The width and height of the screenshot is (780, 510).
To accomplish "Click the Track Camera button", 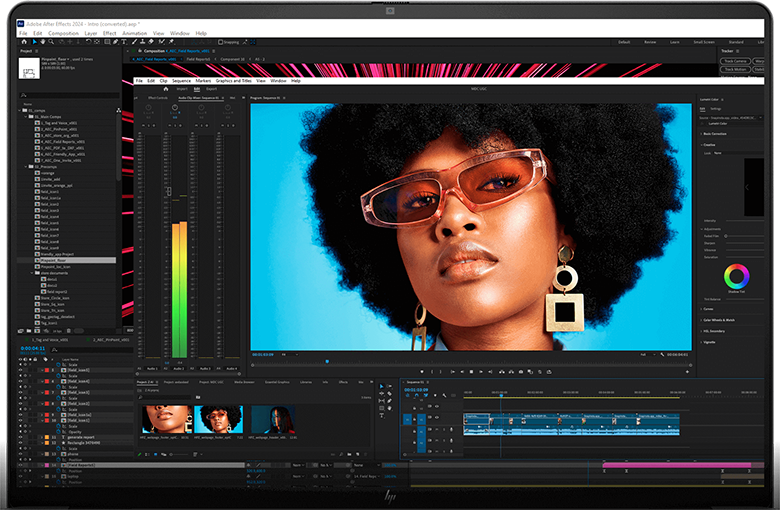I will (735, 61).
